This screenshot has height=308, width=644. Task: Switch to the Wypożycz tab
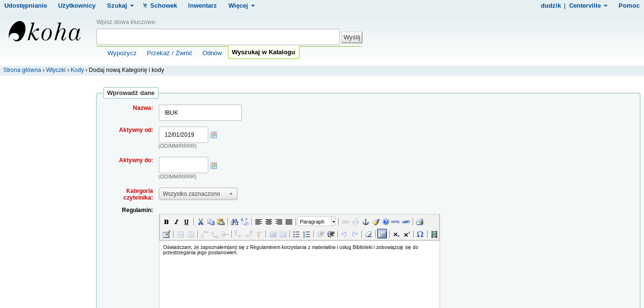point(122,53)
